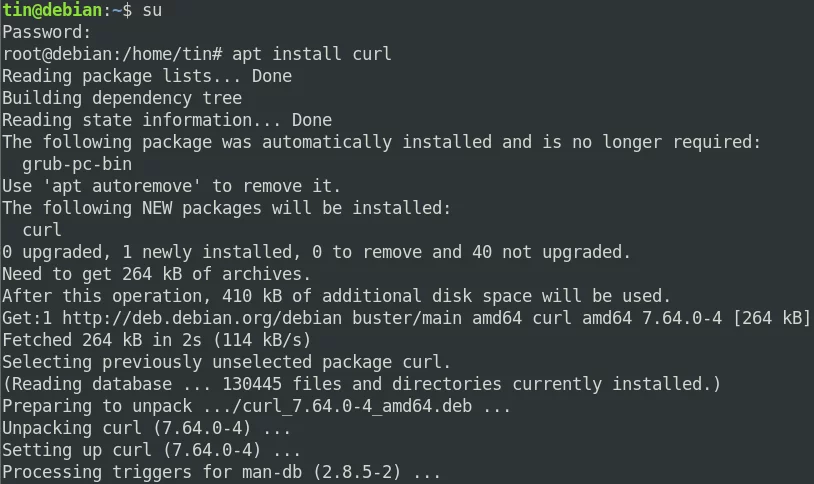Viewport: 814px width, 484px height.
Task: Click the 'curl' package name under NEW packages
Action: coord(42,230)
